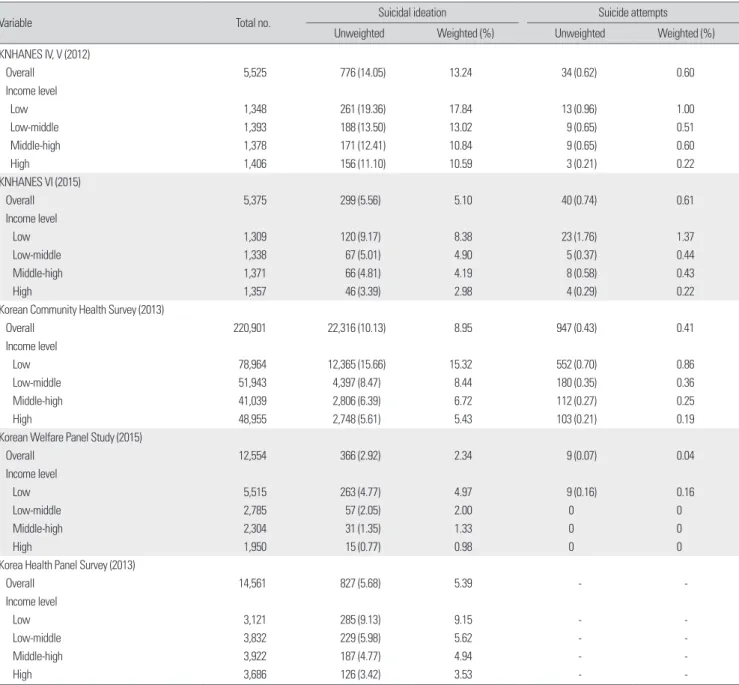739x685 pixels.
Task: Click cell '46 (3.39)'
Action: [362, 292]
